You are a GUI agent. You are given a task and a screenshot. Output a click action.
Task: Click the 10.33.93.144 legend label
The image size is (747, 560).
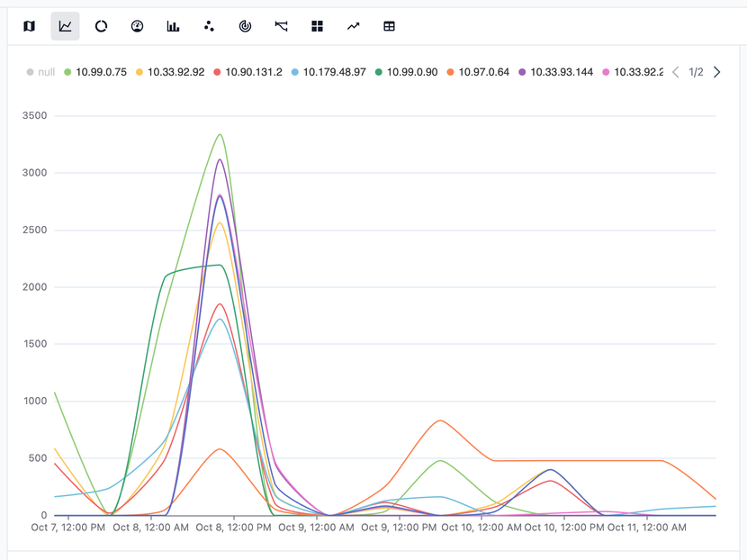click(562, 72)
